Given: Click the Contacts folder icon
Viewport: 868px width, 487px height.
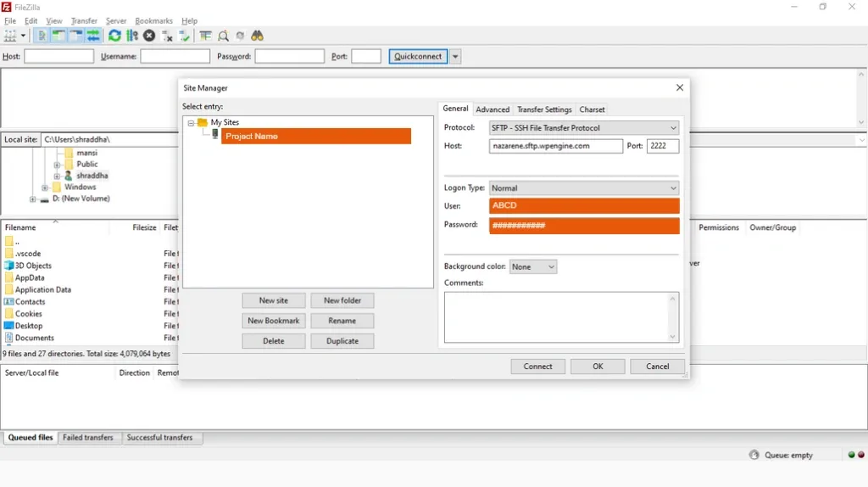Looking at the screenshot, I should pos(8,301).
